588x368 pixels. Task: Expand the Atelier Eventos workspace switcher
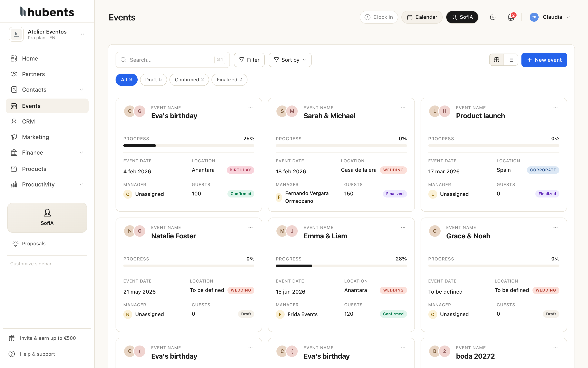82,34
